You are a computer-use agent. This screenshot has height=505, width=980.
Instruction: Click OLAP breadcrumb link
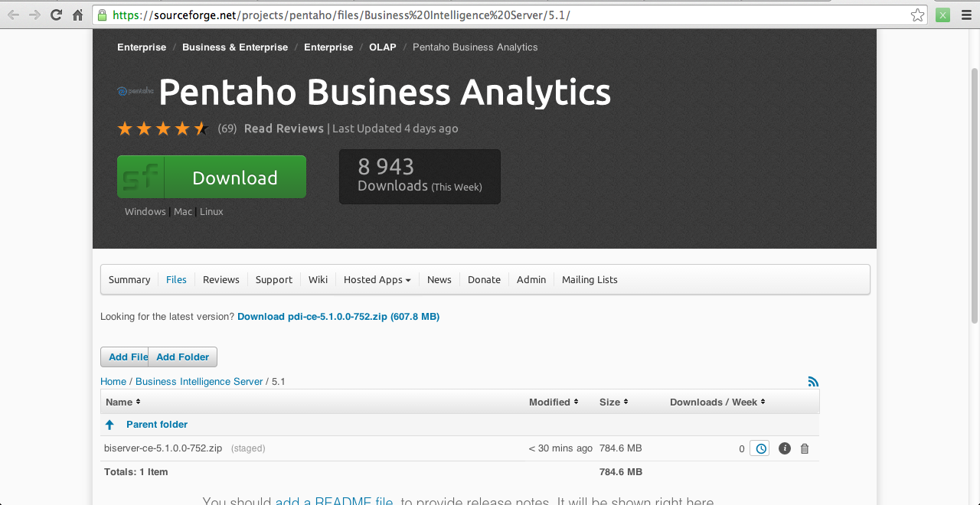[x=383, y=47]
